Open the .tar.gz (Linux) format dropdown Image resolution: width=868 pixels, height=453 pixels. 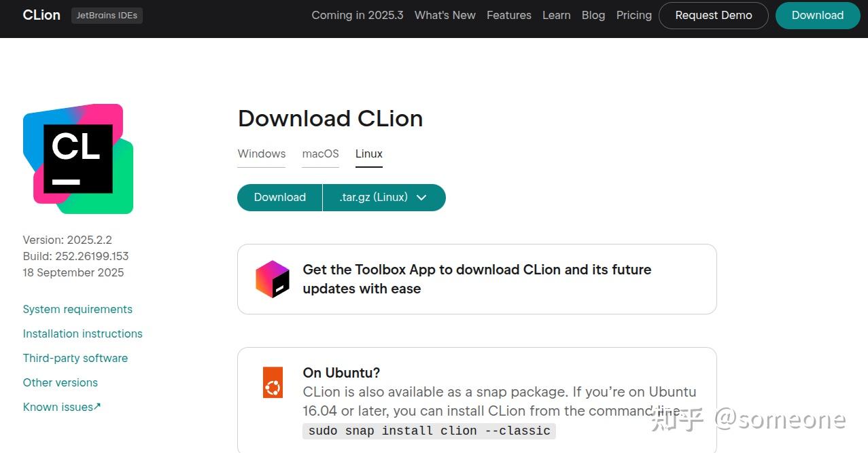click(372, 197)
